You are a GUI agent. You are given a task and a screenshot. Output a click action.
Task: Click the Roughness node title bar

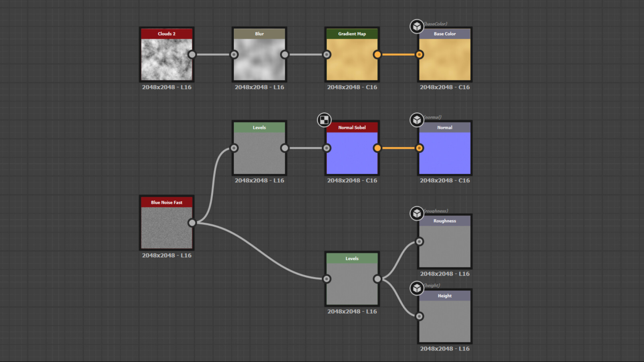pos(445,221)
